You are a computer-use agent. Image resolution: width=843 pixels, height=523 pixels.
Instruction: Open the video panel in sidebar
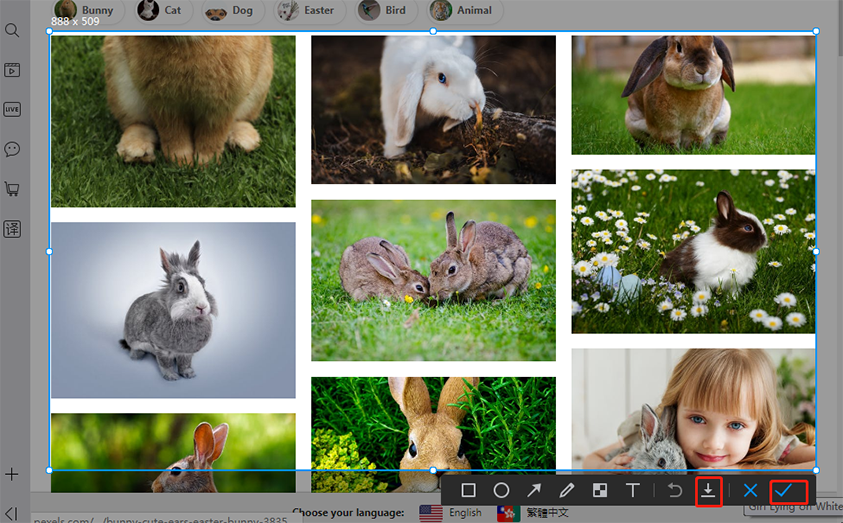[x=12, y=70]
